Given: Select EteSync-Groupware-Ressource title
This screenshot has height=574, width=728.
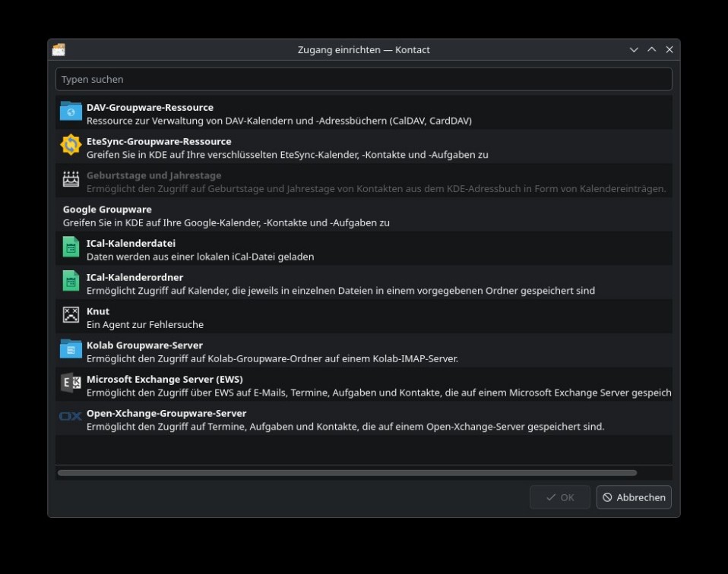Looking at the screenshot, I should pos(159,141).
